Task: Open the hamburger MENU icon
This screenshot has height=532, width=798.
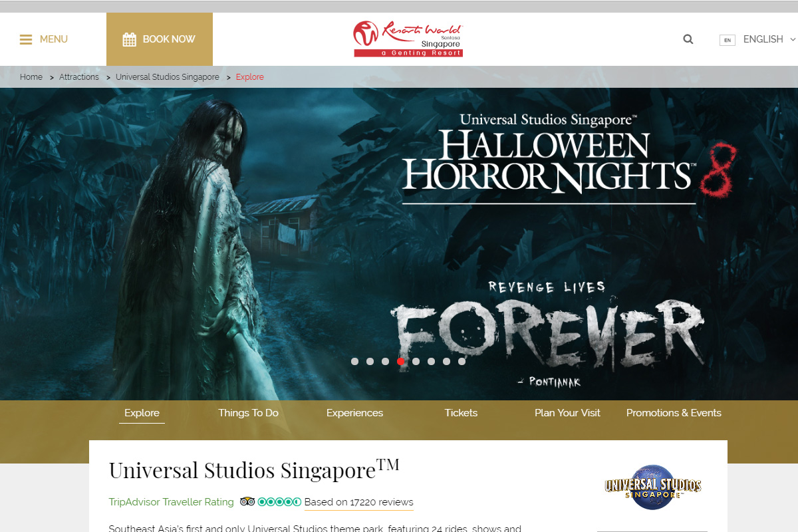Action: click(26, 40)
